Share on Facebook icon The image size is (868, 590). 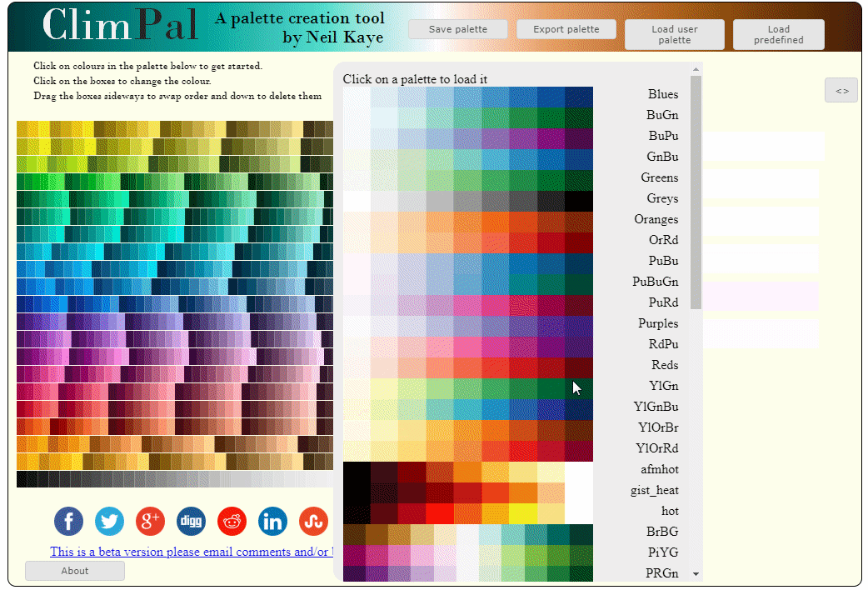pyautogui.click(x=68, y=521)
